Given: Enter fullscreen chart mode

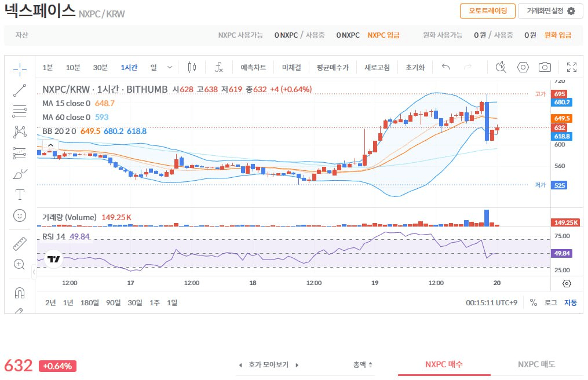Looking at the screenshot, I should [571, 67].
